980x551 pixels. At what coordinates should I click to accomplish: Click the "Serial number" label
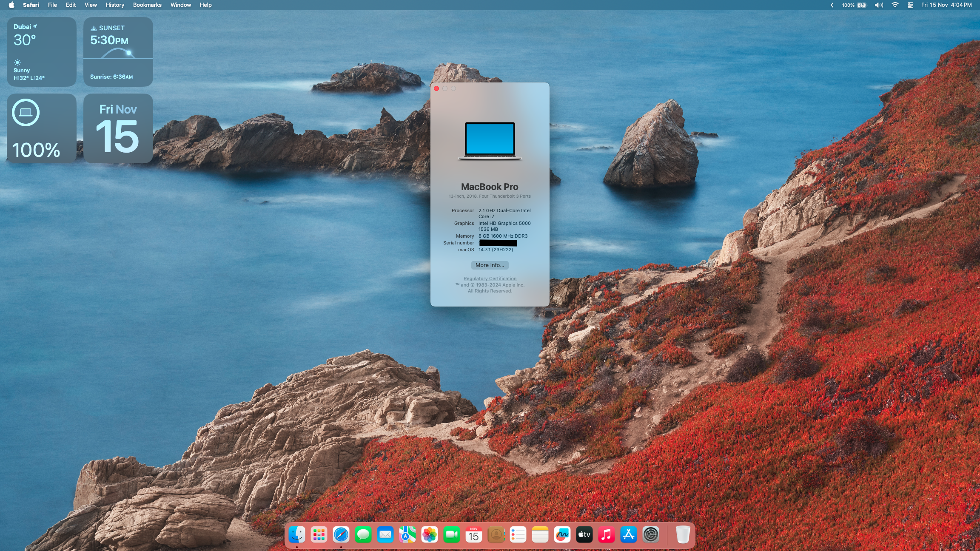pos(459,243)
